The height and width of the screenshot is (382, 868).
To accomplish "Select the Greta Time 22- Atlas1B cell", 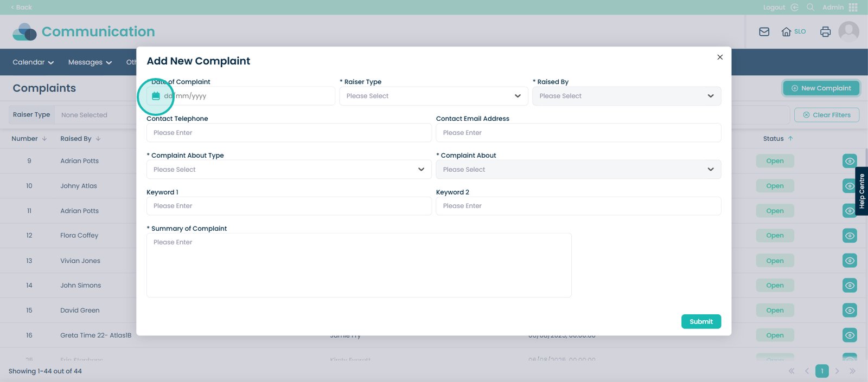I will click(95, 335).
